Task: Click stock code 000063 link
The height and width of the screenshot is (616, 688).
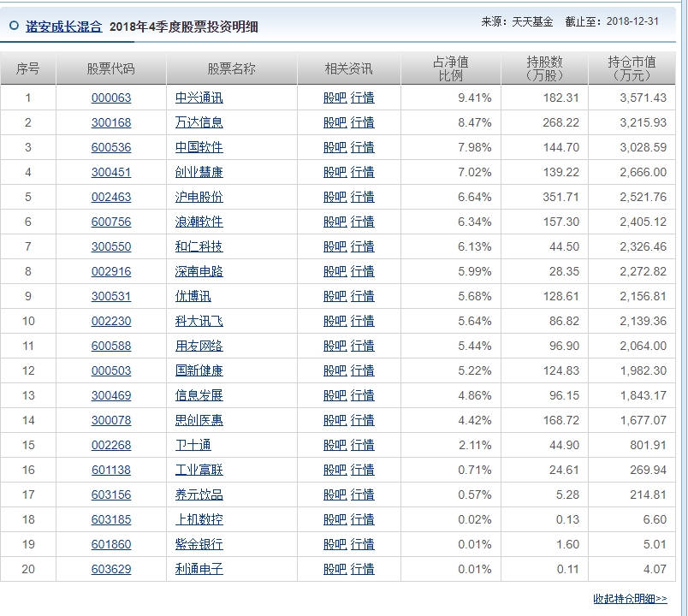Action: pos(110,98)
